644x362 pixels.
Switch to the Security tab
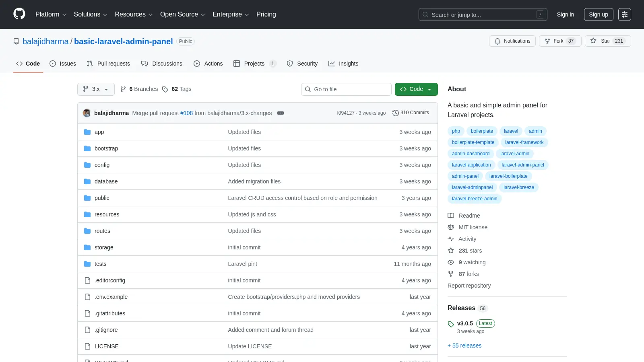coord(302,64)
